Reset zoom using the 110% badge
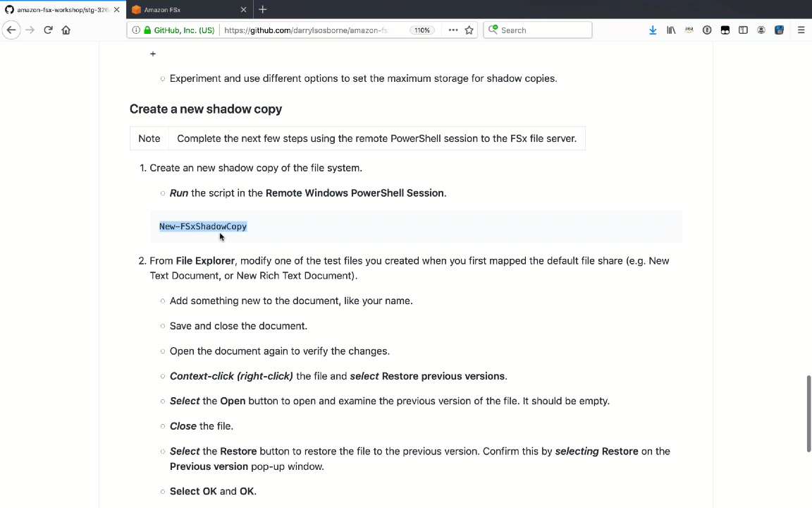Screen dimensions: 812x508 point(422,30)
